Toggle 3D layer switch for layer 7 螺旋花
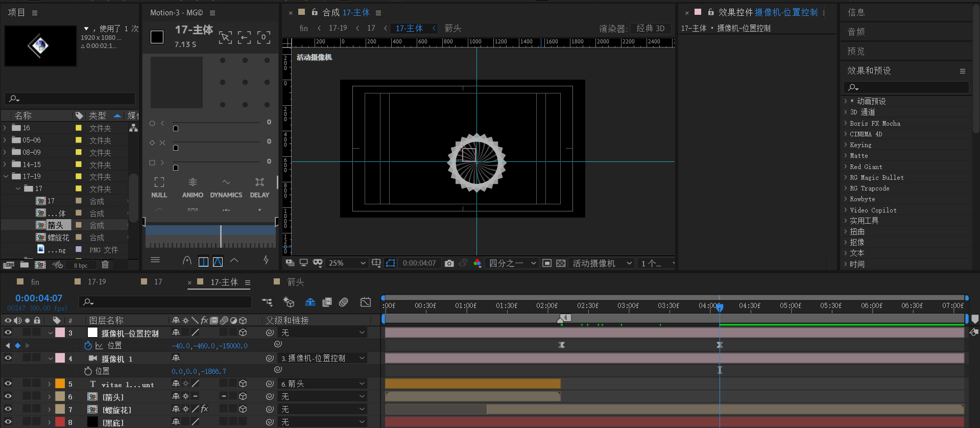The height and width of the screenshot is (428, 980). pos(243,409)
